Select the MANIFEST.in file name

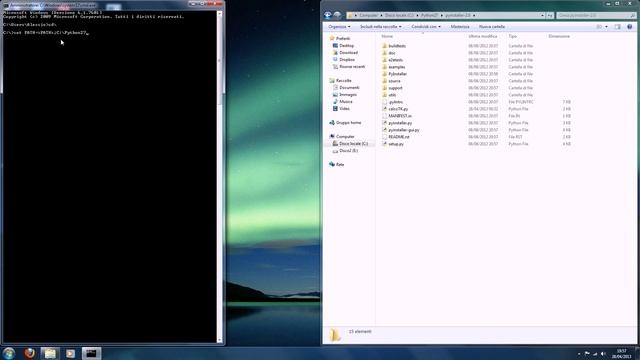coord(400,116)
